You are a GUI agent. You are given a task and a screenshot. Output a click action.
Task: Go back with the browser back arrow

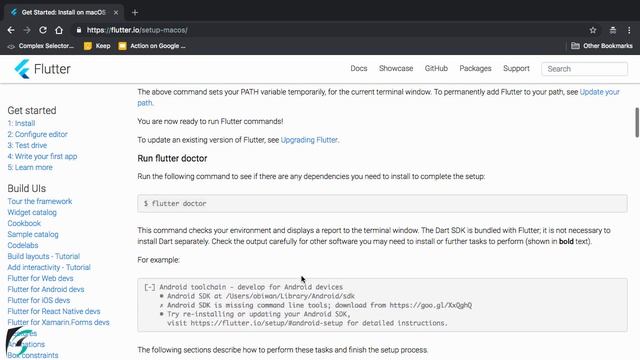pyautogui.click(x=11, y=30)
